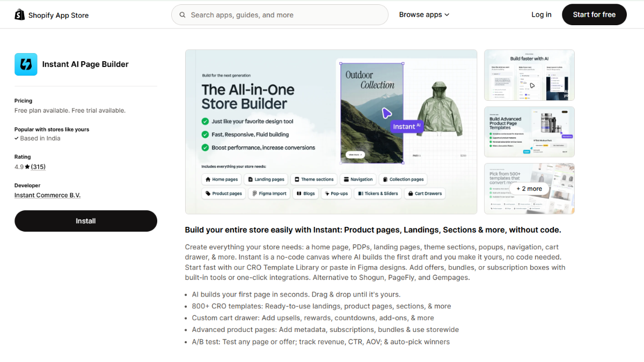The height and width of the screenshot is (362, 644).
Task: Open the 'Build faster with AI' video thumbnail
Action: coord(529,75)
